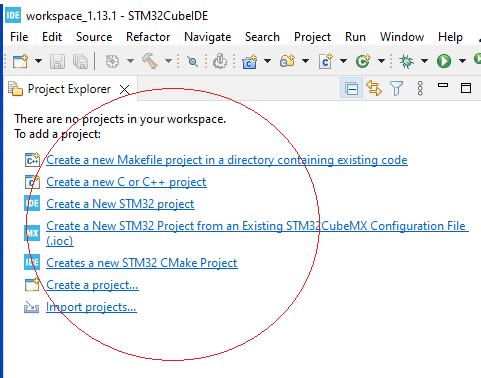Viewport: 481px width, 378px height.
Task: Open the Search menu
Action: click(262, 37)
